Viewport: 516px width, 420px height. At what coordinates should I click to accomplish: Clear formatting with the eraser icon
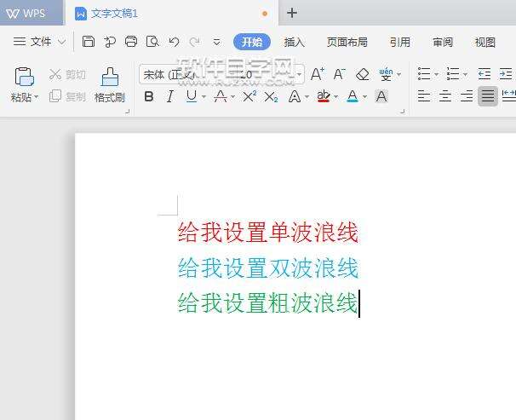click(x=363, y=74)
